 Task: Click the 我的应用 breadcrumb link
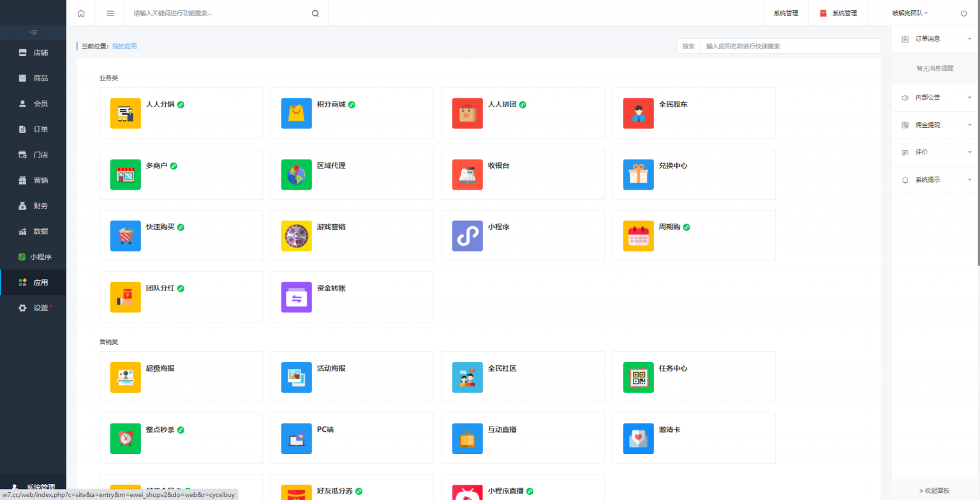pos(124,46)
